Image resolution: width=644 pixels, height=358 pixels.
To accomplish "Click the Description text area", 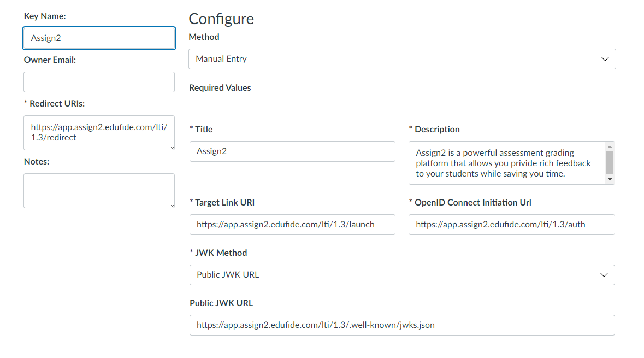I will 508,162.
